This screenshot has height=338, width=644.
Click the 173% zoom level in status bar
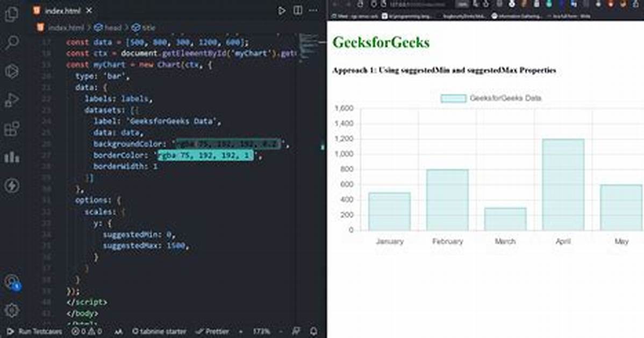(261, 332)
